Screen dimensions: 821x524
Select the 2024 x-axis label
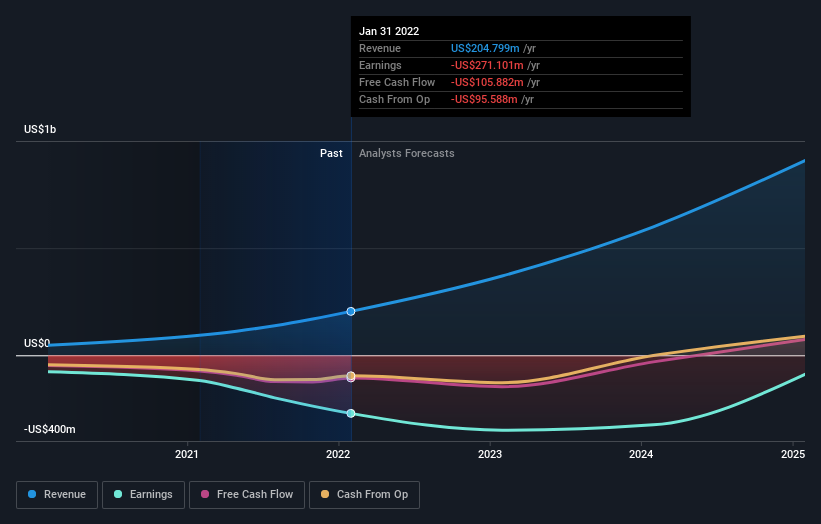click(x=641, y=454)
